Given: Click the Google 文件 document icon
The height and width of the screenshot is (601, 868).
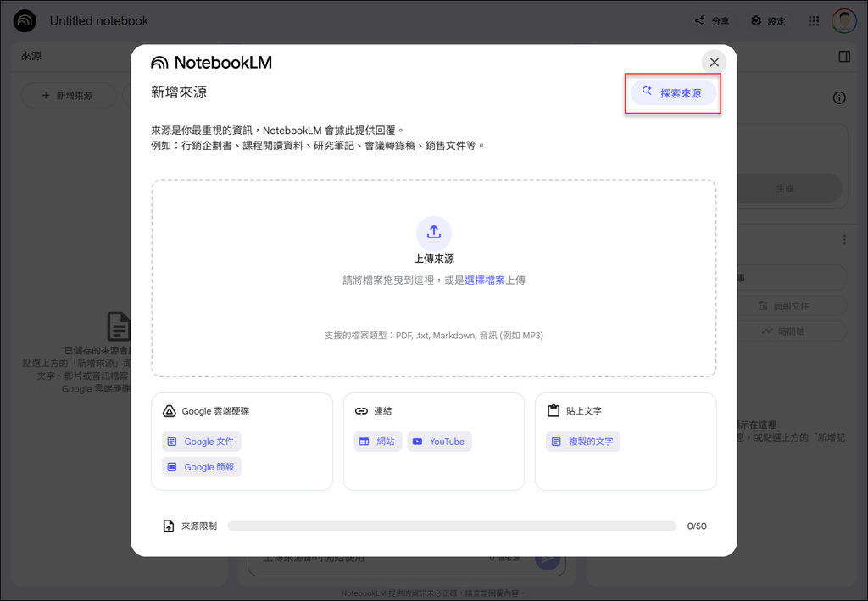Looking at the screenshot, I should pos(172,442).
